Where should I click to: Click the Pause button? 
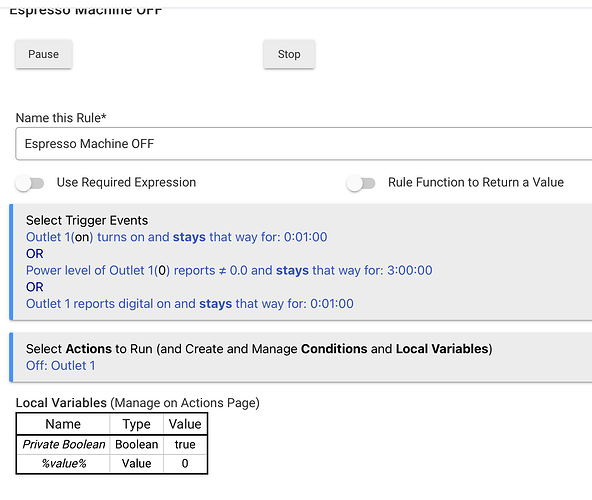click(x=43, y=54)
